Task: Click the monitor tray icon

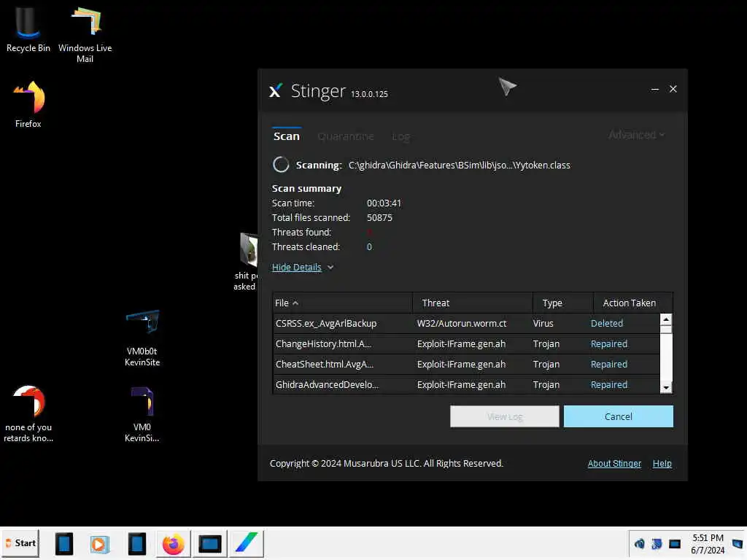Action: [x=675, y=544]
